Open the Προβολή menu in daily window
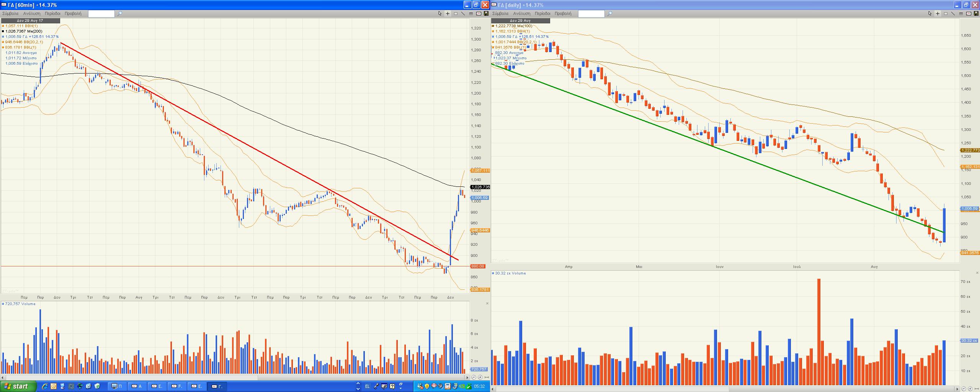980x392 pixels. pos(563,13)
